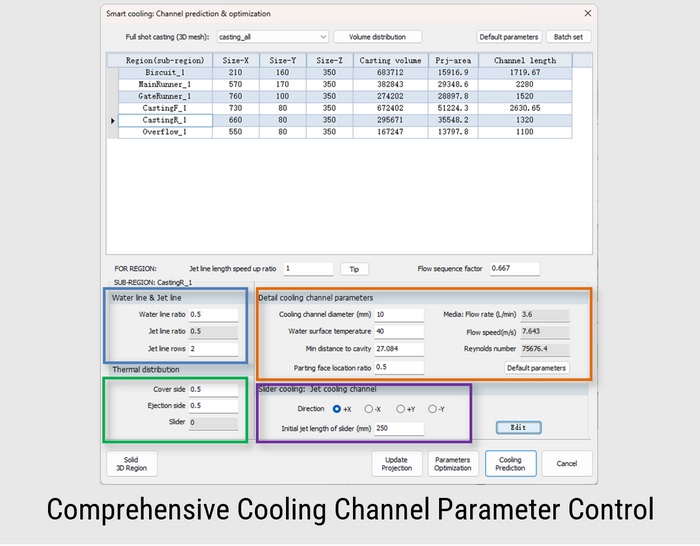Focus the Jet line length speed up ratio field

(308, 269)
